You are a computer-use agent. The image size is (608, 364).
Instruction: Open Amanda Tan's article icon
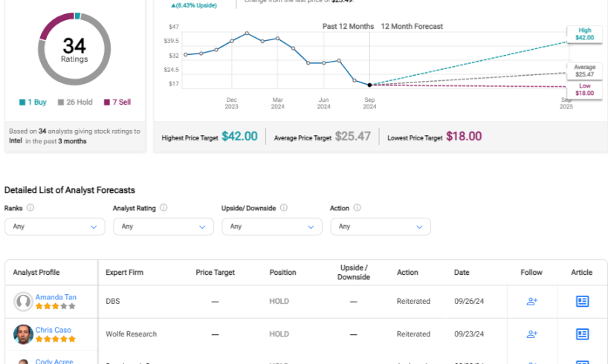[582, 302]
